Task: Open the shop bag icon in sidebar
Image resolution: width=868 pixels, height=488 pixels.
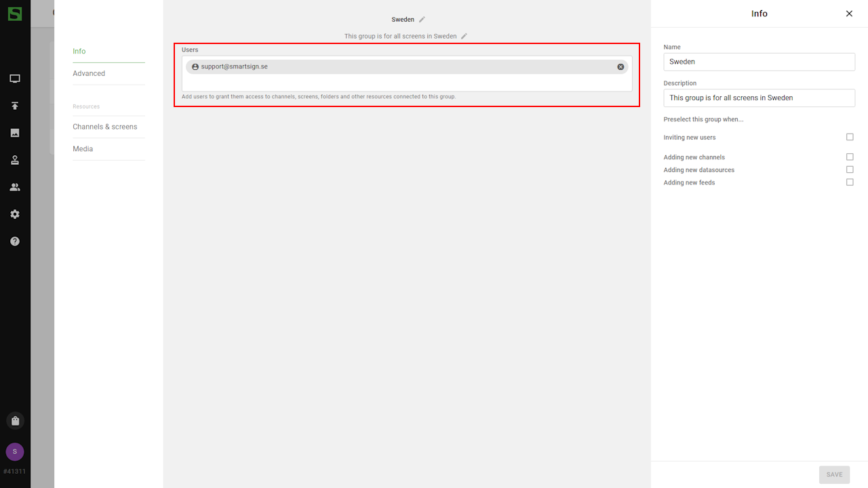Action: pos(15,420)
